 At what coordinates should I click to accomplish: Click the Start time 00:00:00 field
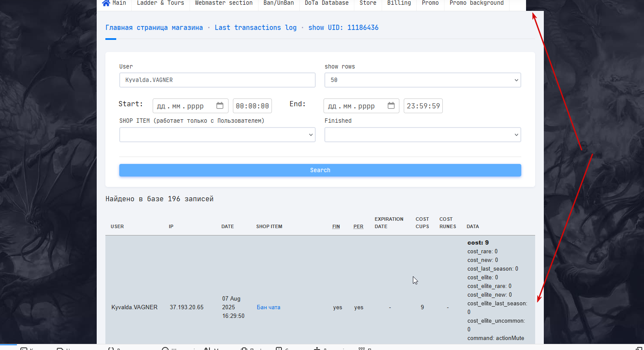[252, 106]
